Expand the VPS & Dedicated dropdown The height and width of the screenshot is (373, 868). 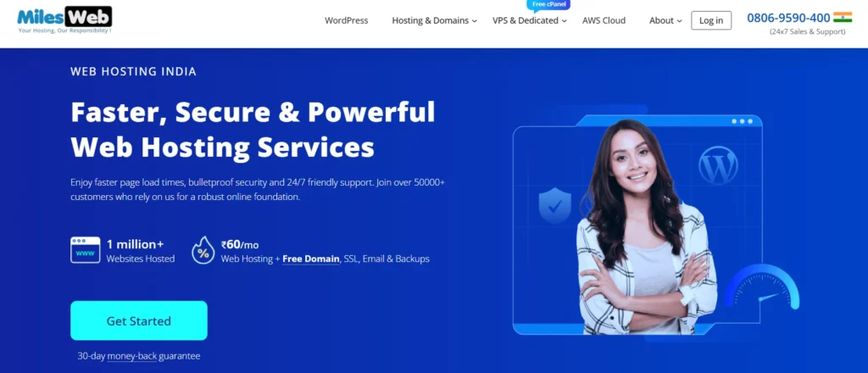[530, 20]
